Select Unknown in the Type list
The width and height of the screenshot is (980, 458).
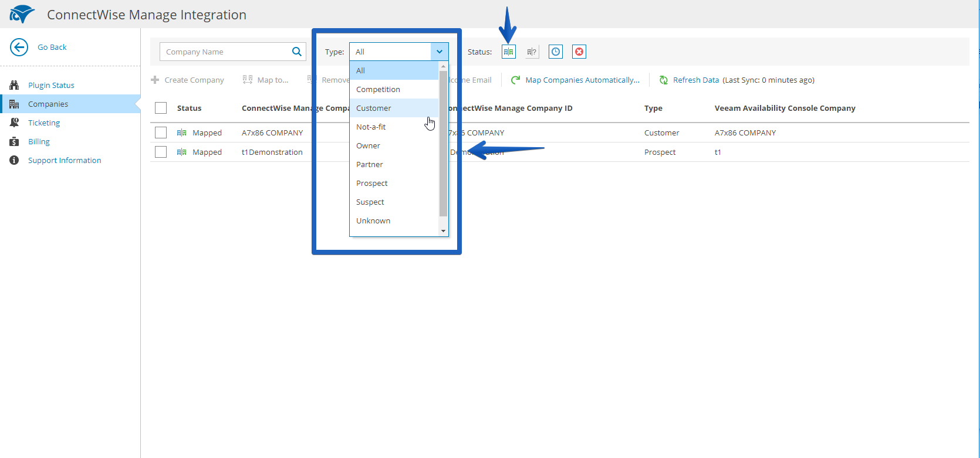pos(394,220)
